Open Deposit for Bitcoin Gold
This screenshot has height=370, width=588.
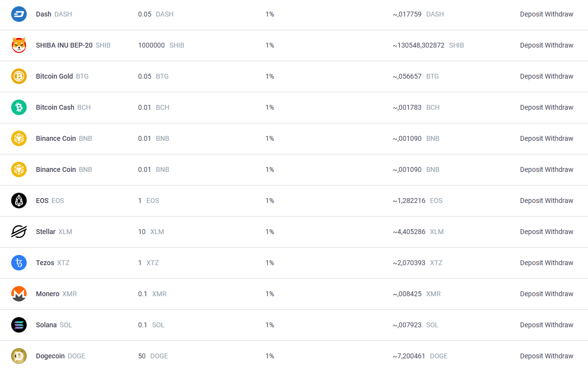(x=531, y=76)
